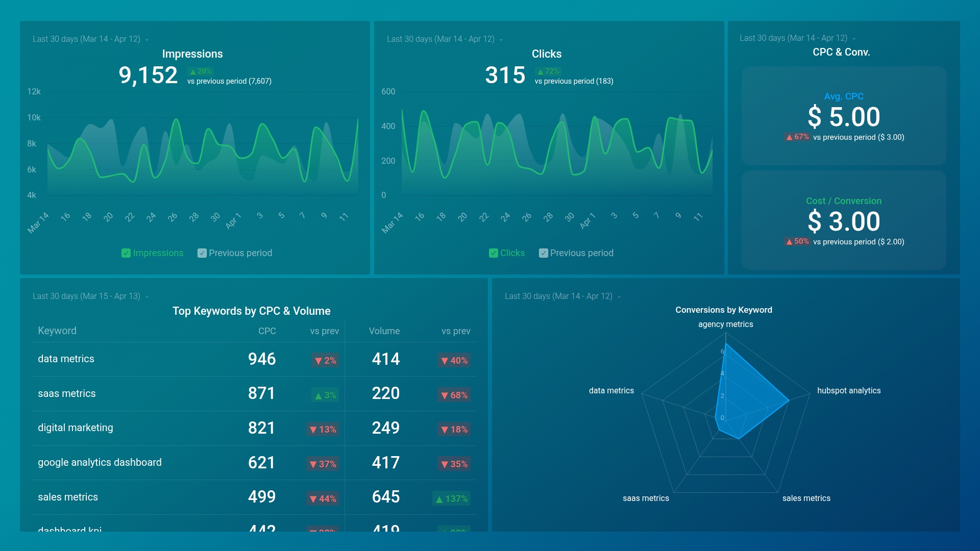This screenshot has height=551, width=980.
Task: Select the Cost / Conversion card
Action: click(843, 220)
